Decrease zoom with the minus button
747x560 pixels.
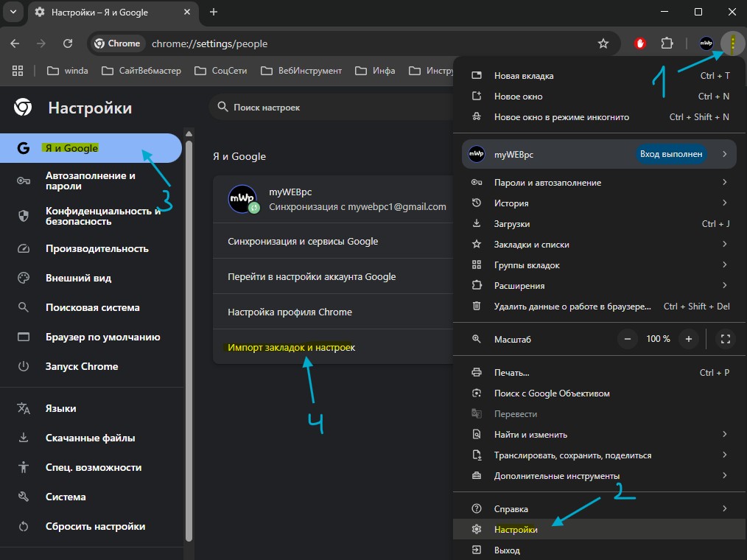[628, 339]
